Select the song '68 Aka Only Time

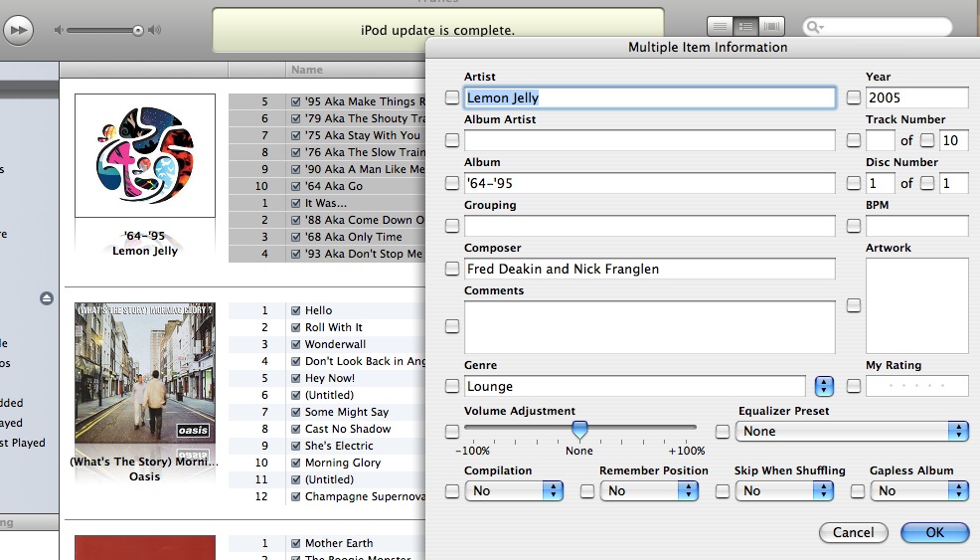coord(353,237)
